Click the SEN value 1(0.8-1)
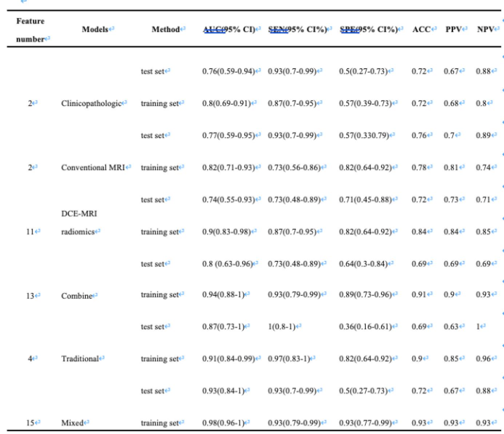This screenshot has width=504, height=434. click(x=282, y=327)
